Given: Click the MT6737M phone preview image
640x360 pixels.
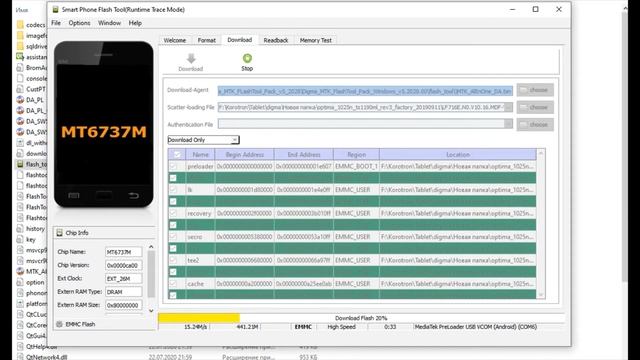Looking at the screenshot, I should tap(104, 124).
